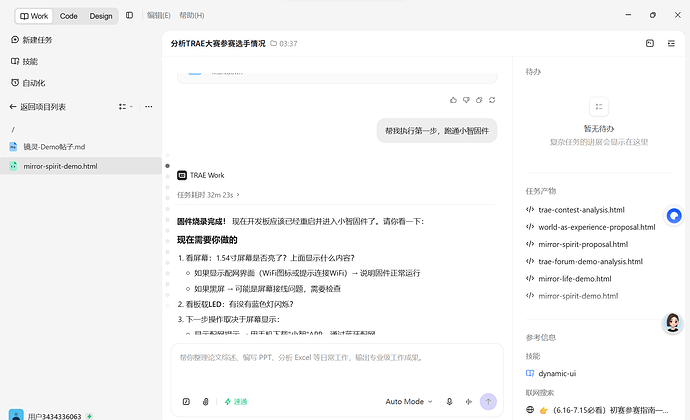The width and height of the screenshot is (690, 420).
Task: Open the Auto Mode dropdown
Action: 409,402
